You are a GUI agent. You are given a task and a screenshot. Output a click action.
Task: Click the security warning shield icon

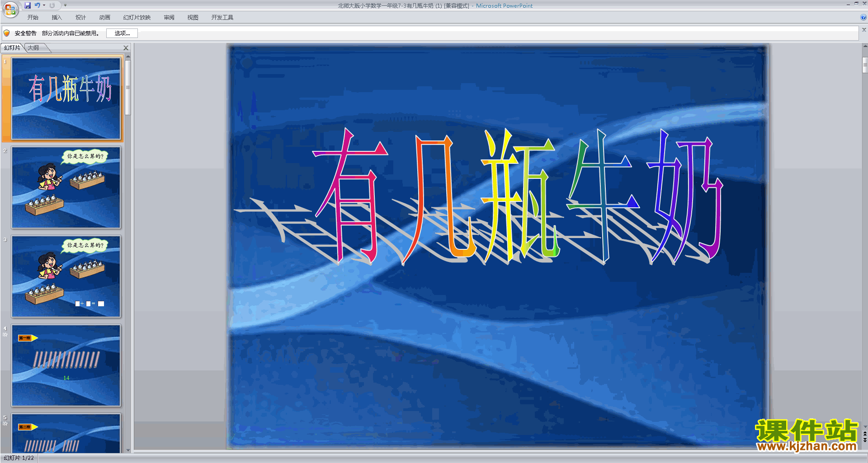point(6,33)
